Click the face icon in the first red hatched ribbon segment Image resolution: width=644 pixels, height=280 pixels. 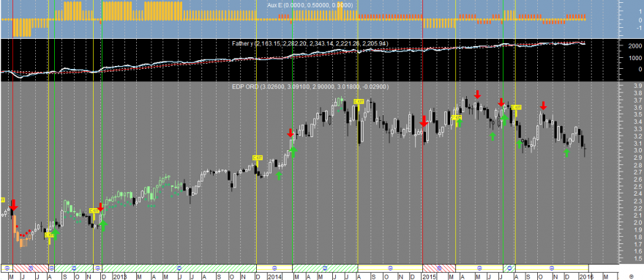pos(31,268)
